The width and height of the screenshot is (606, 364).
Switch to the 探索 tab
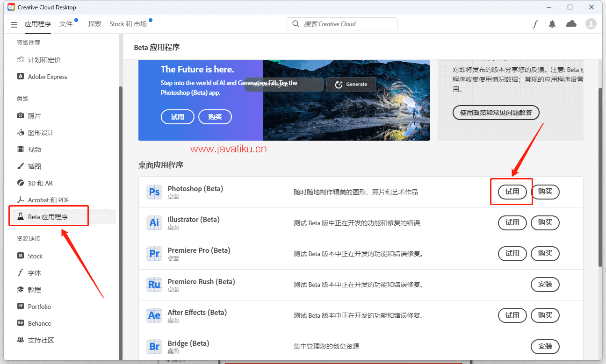click(95, 24)
